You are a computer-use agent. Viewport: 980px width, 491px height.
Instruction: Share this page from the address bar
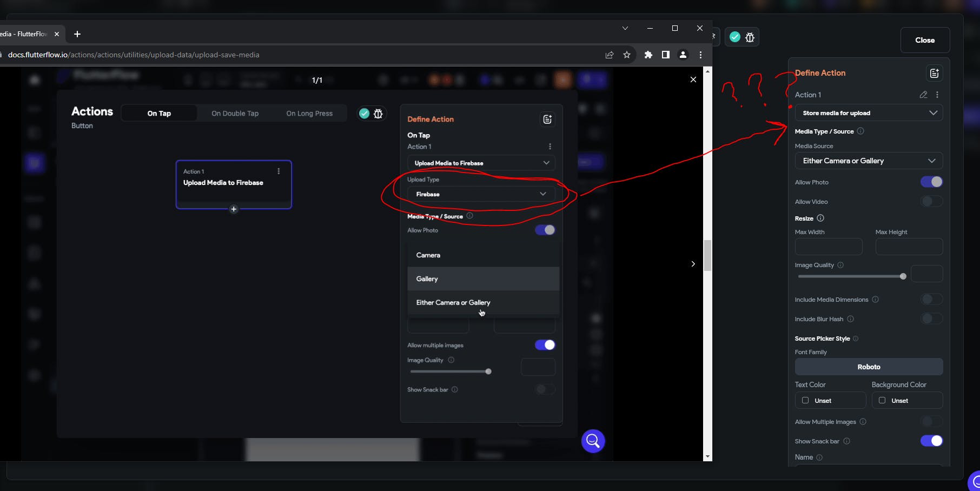tap(610, 55)
